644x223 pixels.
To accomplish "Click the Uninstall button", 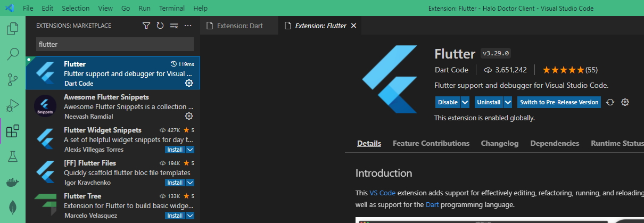I will tap(489, 102).
